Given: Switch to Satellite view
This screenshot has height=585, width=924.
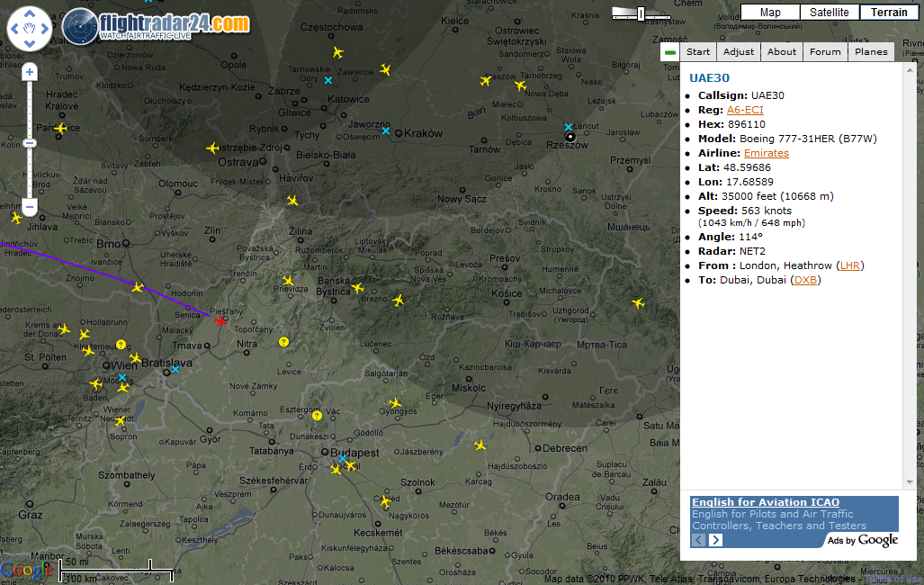Looking at the screenshot, I should pyautogui.click(x=830, y=13).
